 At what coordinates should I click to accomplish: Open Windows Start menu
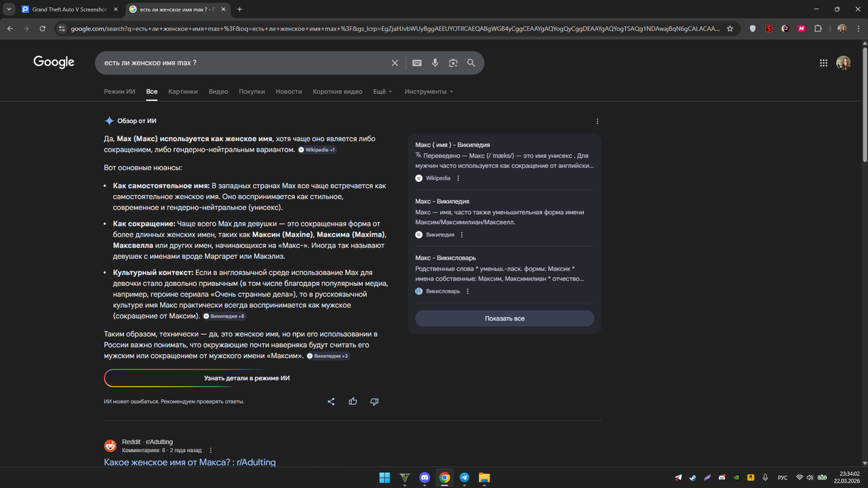coord(384,478)
